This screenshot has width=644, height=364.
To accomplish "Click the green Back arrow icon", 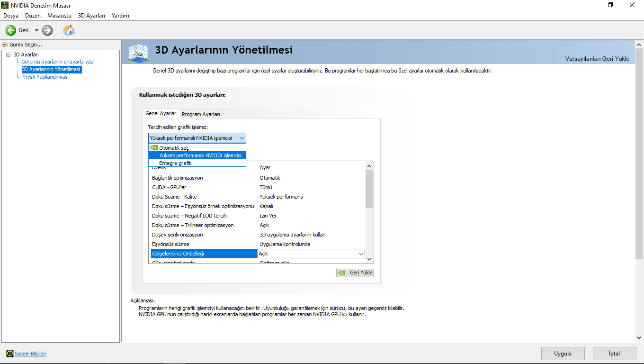I will tap(10, 30).
